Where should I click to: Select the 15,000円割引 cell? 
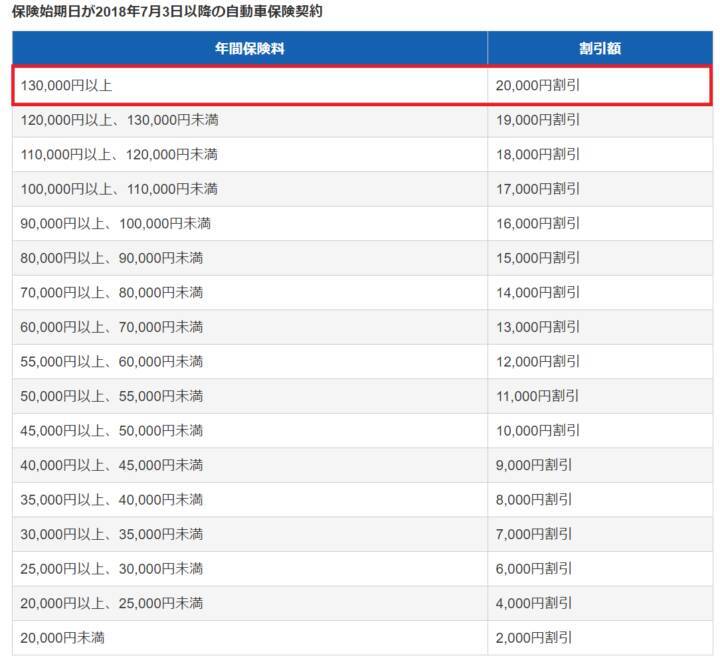(x=600, y=258)
